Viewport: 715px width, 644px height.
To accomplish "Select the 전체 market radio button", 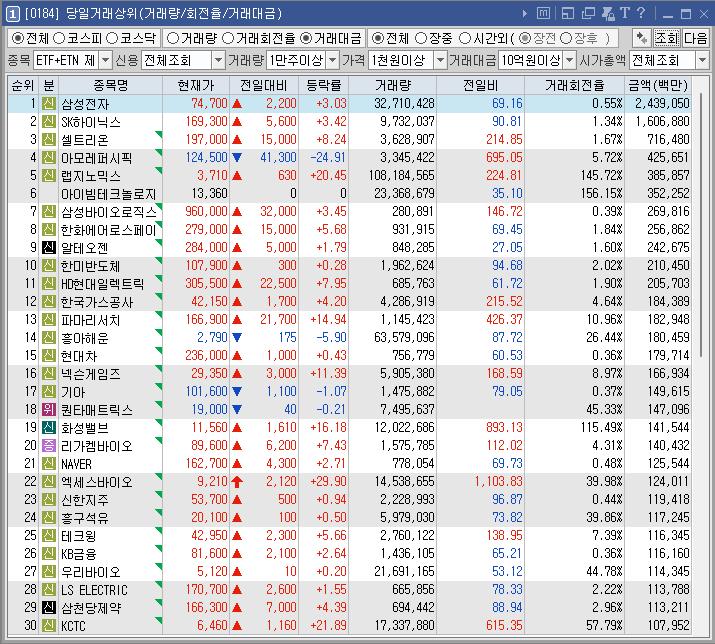I will (17, 38).
